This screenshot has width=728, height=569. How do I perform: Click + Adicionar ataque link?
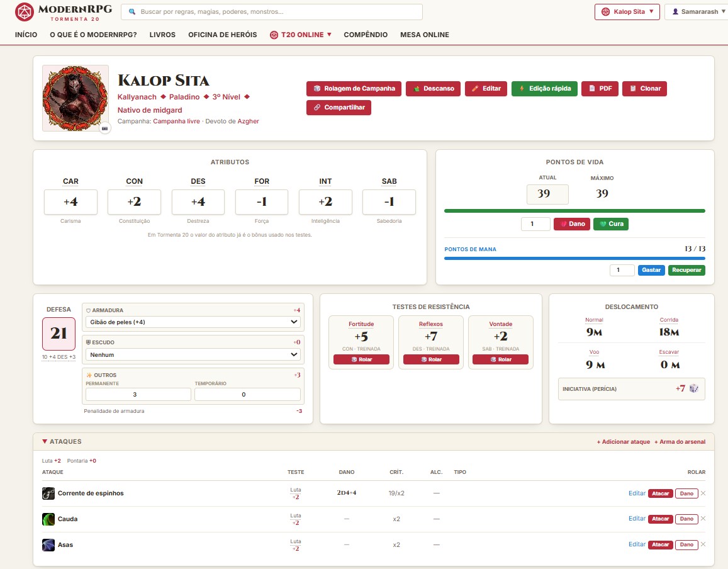(623, 442)
